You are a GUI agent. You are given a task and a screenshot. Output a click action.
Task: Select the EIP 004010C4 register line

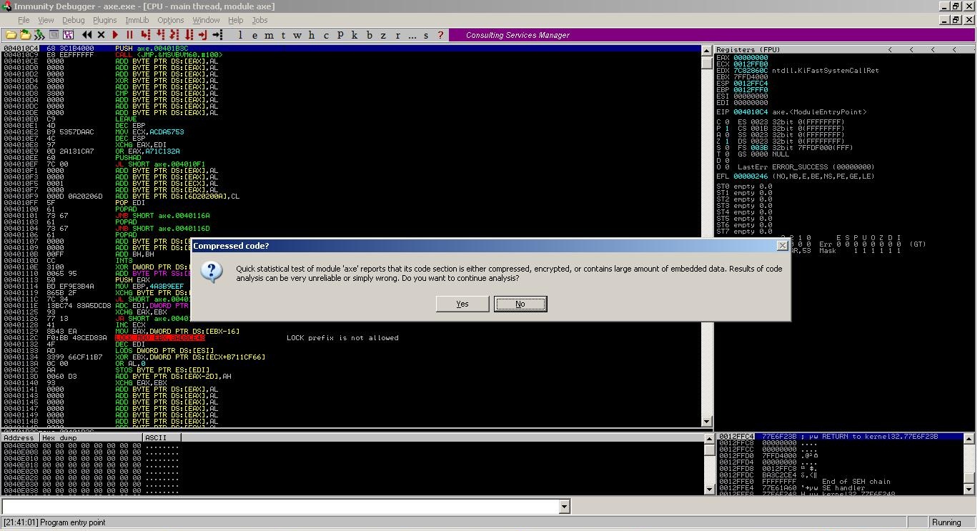point(791,112)
